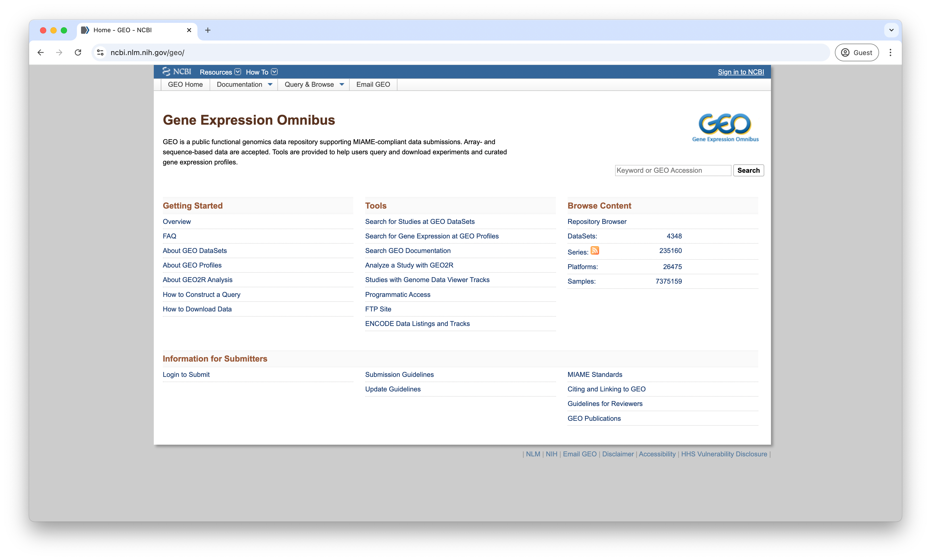
Task: Open Login to Submit link
Action: pos(186,375)
